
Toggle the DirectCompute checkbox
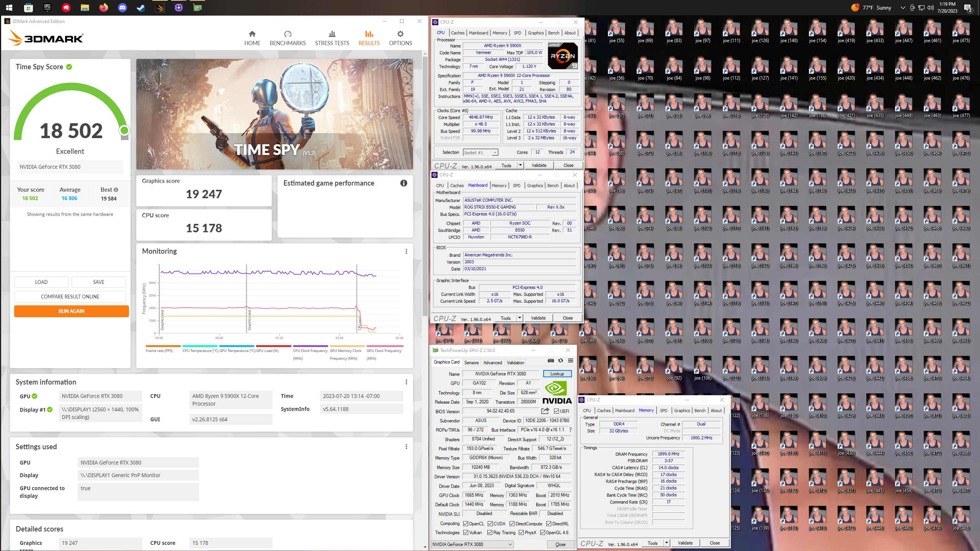click(x=512, y=524)
